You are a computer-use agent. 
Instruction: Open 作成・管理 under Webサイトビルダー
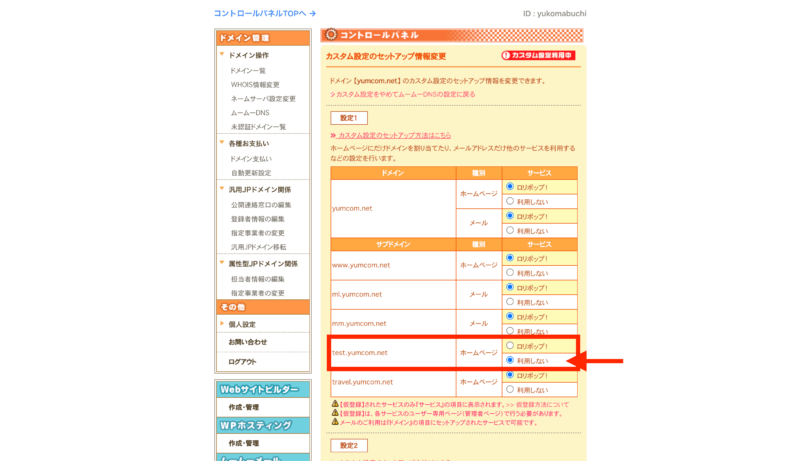(243, 407)
